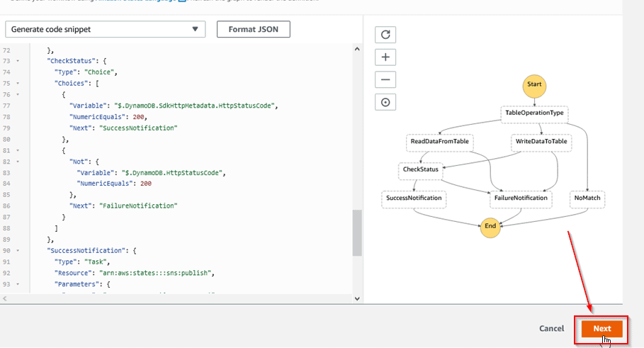The height and width of the screenshot is (348, 644).
Task: Select the Start node in the graph
Action: point(534,85)
